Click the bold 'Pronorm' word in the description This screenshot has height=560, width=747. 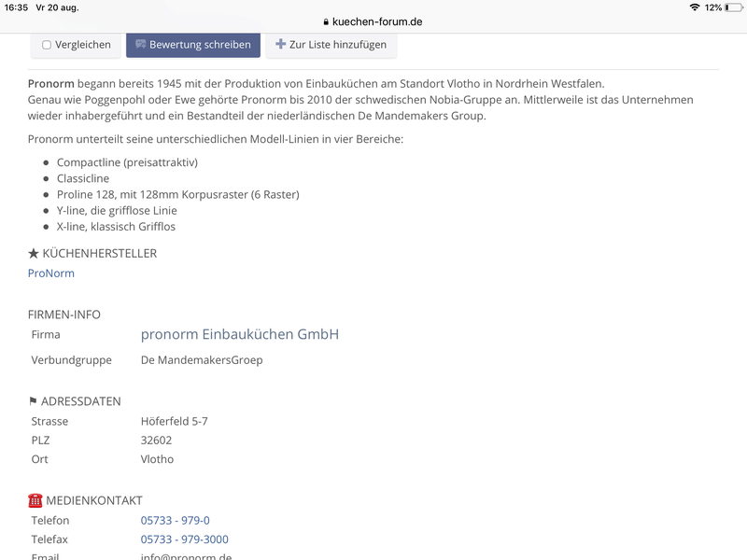tap(51, 84)
